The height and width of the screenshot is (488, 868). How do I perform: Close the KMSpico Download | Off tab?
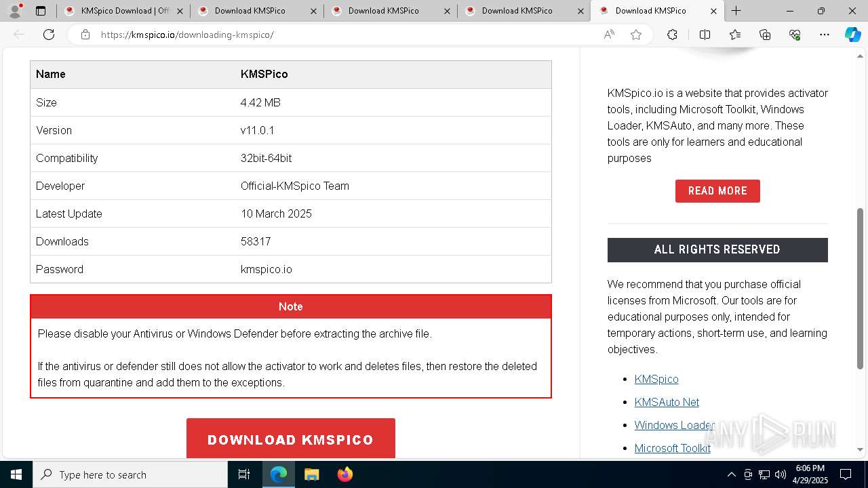180,11
